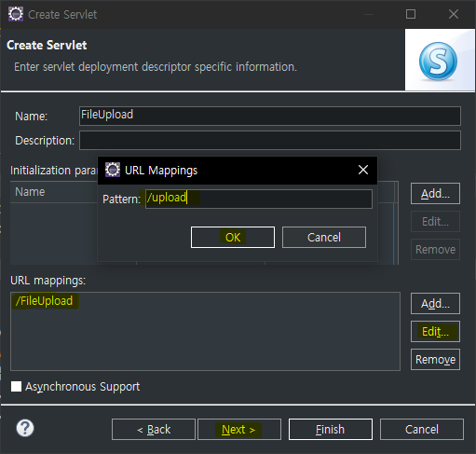Click the Pattern field containing /upload
The width and height of the screenshot is (476, 454).
pyautogui.click(x=259, y=199)
